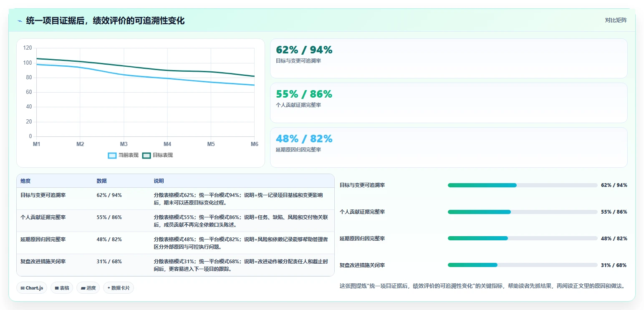This screenshot has width=644, height=310.
Task: Click the 120 y-axis tick label
Action: (28, 48)
